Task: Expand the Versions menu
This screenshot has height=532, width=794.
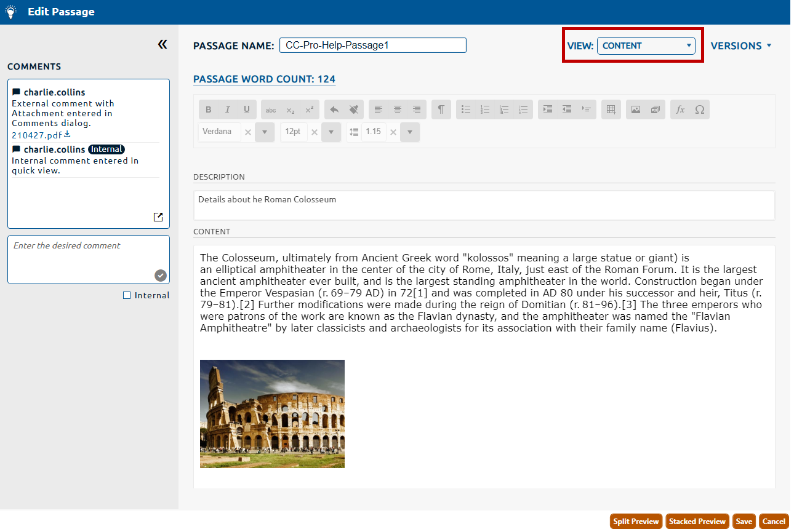Action: pos(741,46)
